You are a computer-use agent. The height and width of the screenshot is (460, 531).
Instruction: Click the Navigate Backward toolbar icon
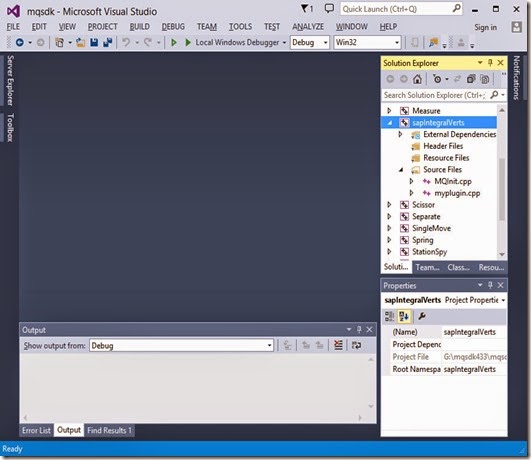tap(20, 42)
